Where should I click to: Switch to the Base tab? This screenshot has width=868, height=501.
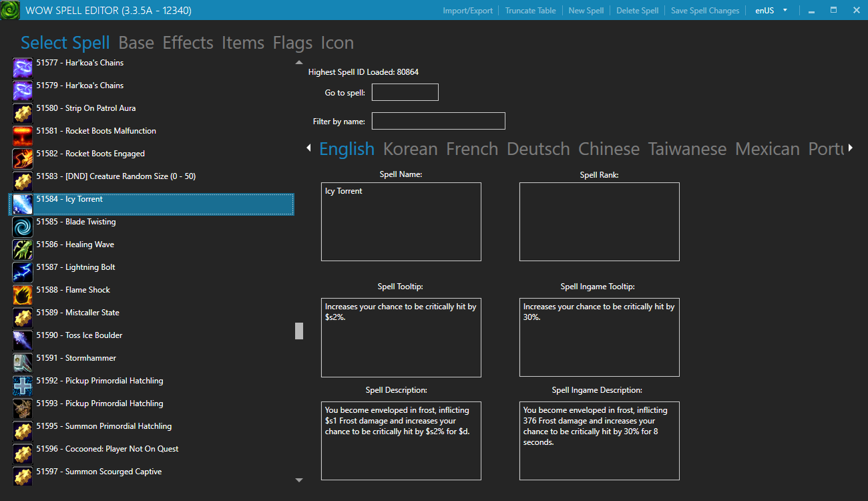tap(136, 43)
